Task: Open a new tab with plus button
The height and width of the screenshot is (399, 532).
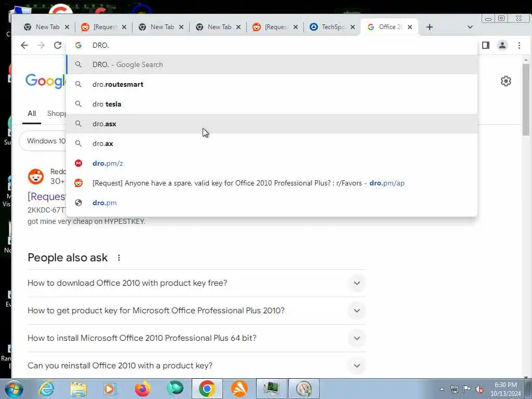Action: click(x=430, y=27)
